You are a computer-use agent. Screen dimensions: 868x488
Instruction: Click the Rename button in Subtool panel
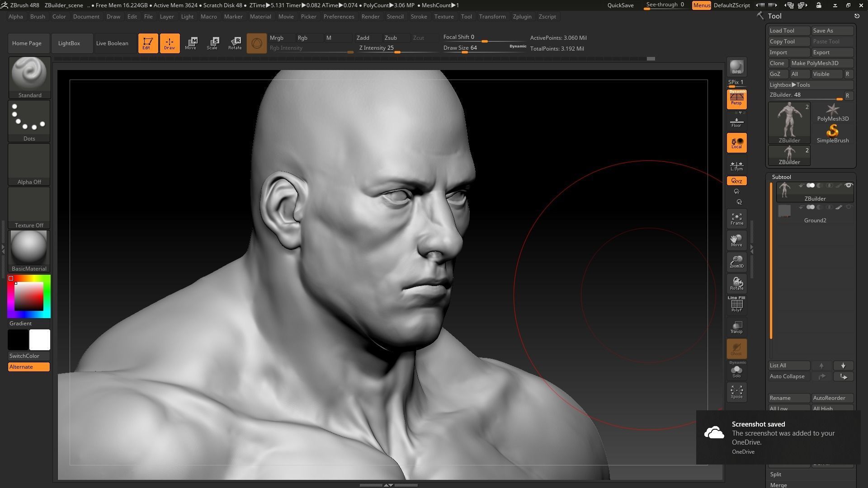point(780,398)
